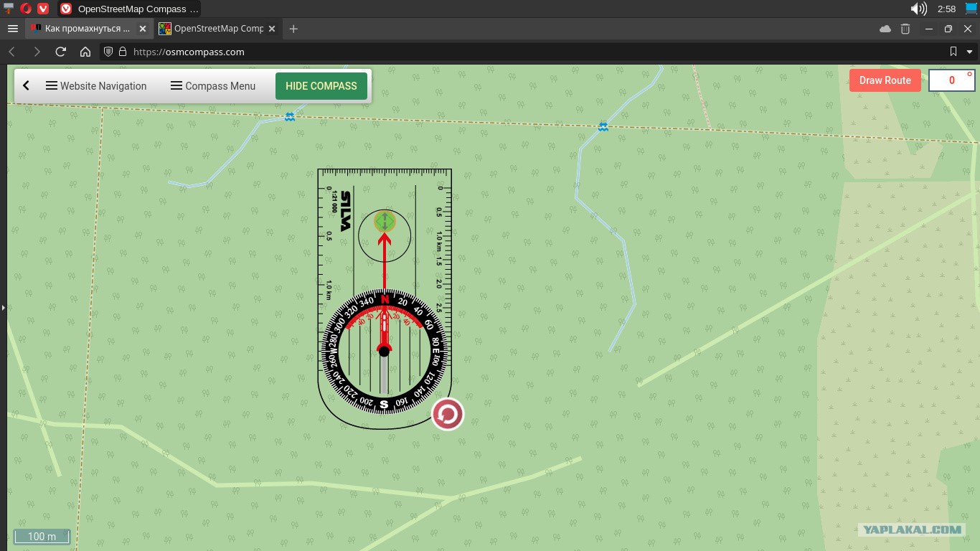The width and height of the screenshot is (980, 551).
Task: Click the 100 m map scale indicator
Action: [x=42, y=536]
